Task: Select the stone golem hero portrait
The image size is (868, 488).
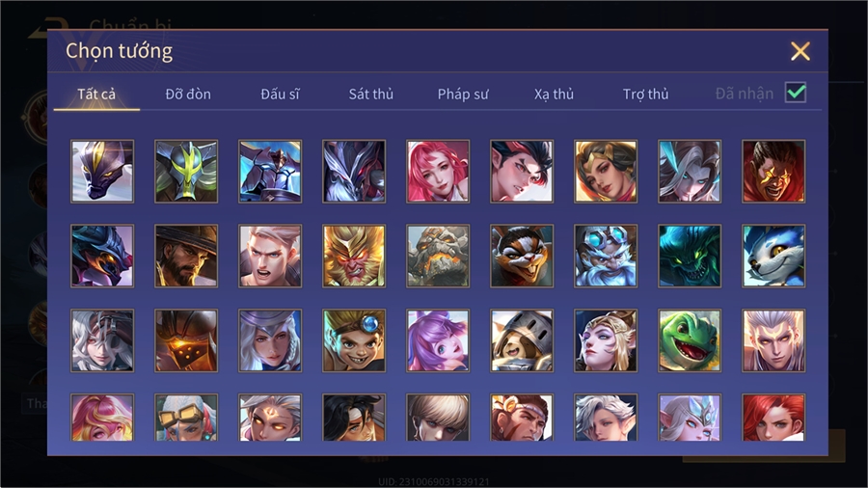Action: 438,256
